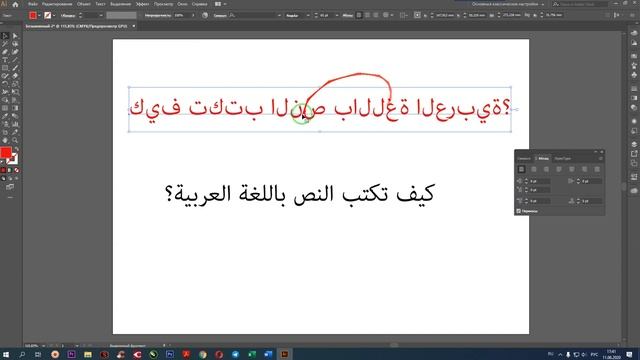Enable the Переносы hyphenation checkbox

click(518, 211)
